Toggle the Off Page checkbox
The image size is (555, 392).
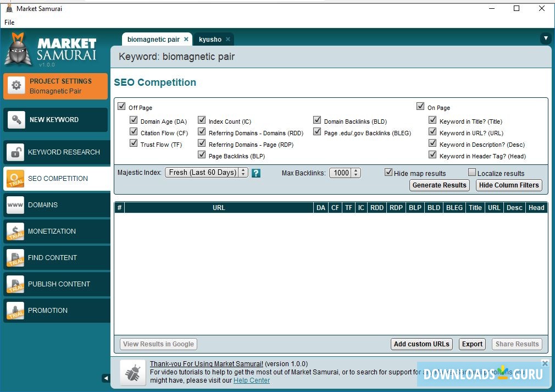coord(121,106)
